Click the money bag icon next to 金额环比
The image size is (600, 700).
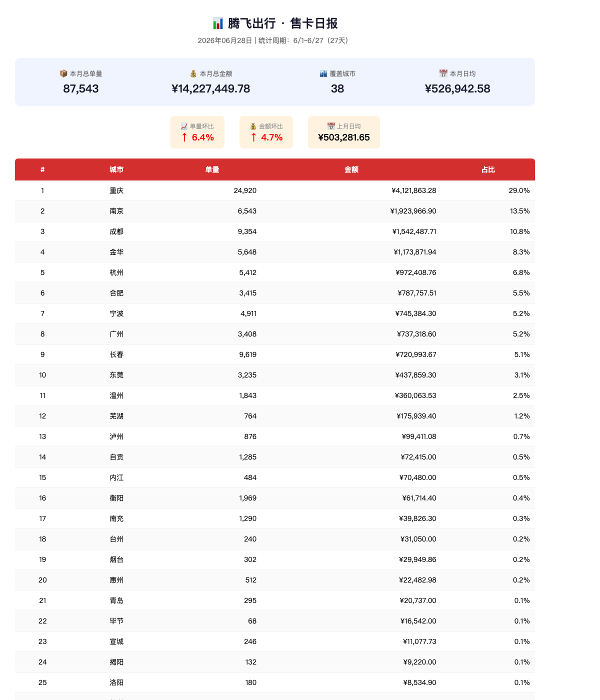[253, 126]
